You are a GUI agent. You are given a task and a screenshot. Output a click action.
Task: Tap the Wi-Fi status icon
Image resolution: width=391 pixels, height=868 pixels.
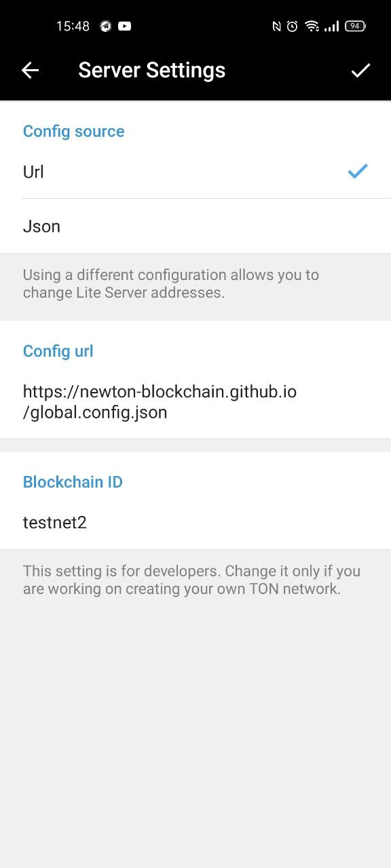point(312,26)
